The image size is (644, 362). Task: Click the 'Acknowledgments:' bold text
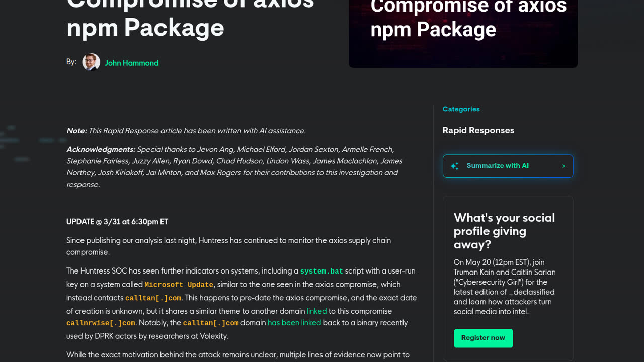click(x=101, y=149)
